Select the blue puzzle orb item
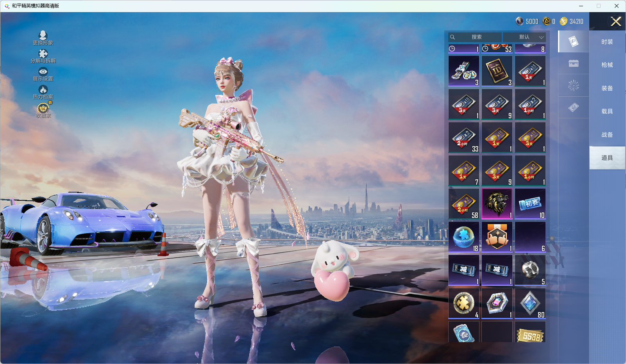Screen dimensions: 626x364 coord(464,237)
